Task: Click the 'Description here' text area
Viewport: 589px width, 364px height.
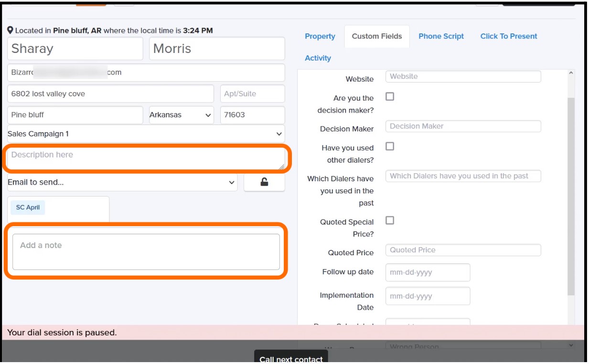Action: [x=146, y=159]
